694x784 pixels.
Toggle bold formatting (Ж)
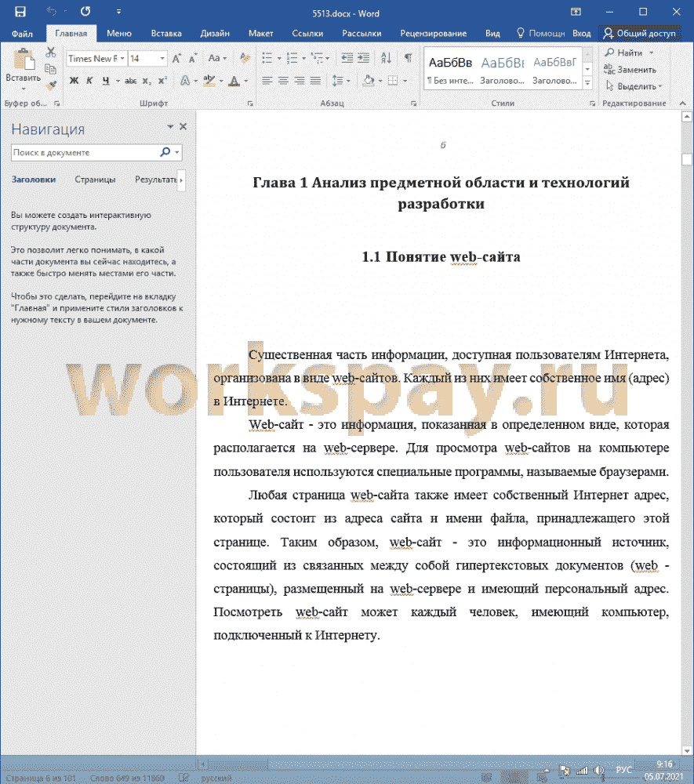(74, 81)
